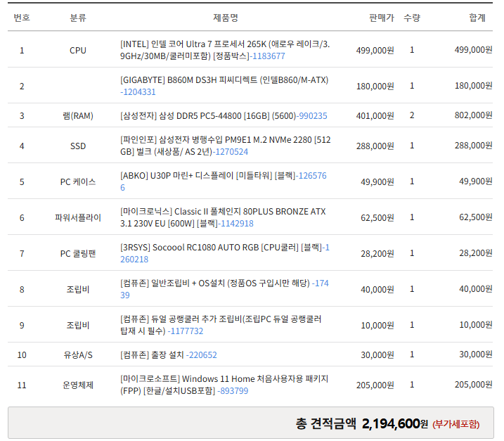Viewport: 504px width, 441px height.
Task: Click Windows 11 Home product link 893799
Action: 233,391
